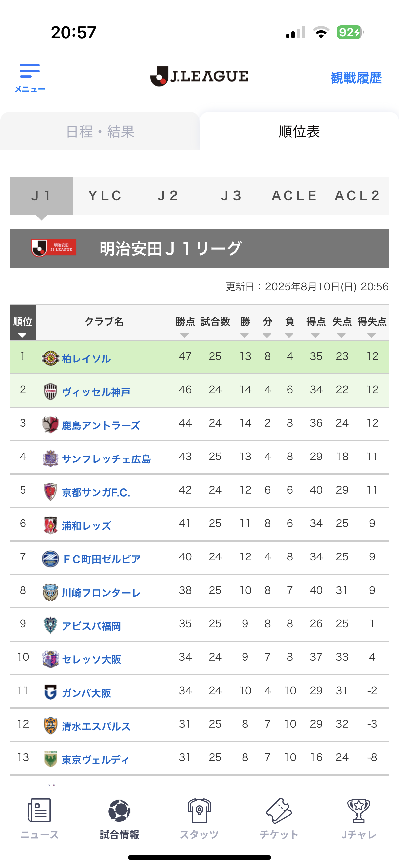Screen dimensions: 399x868
Task: Open ヴィッセル神戸 club page link
Action: coord(96,392)
